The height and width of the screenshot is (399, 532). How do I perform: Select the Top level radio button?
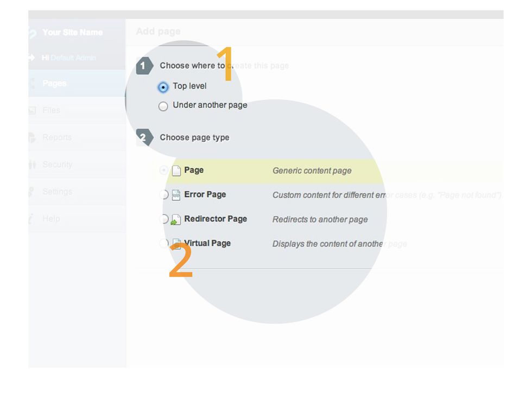point(163,87)
